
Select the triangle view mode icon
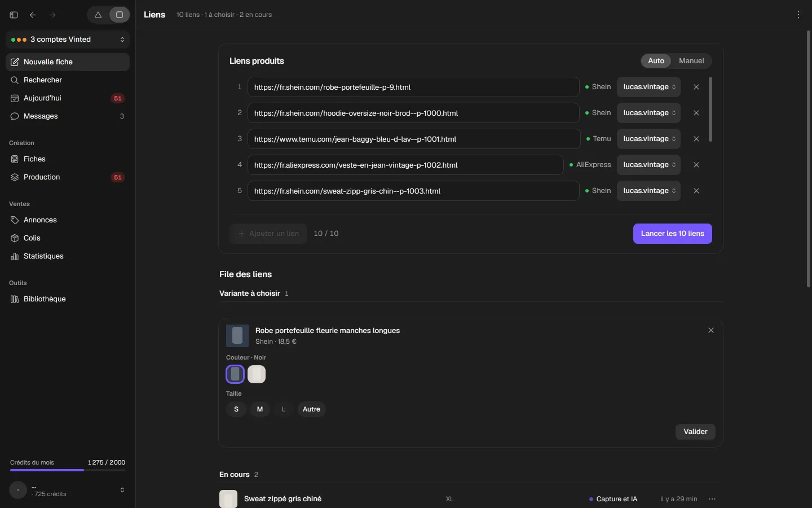98,15
